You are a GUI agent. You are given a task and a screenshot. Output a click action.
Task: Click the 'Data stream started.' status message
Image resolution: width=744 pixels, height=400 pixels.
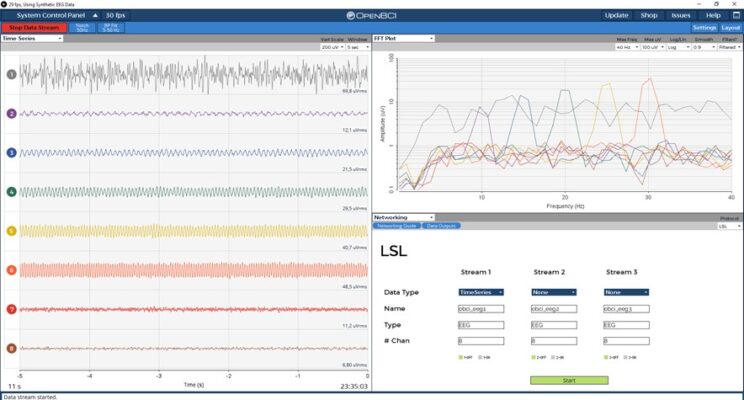tap(30, 397)
